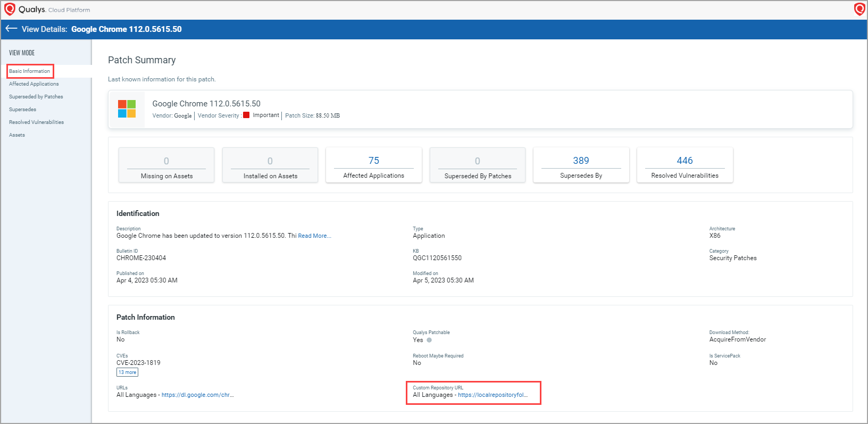
Task: Click the red Important severity indicator
Action: click(x=246, y=115)
